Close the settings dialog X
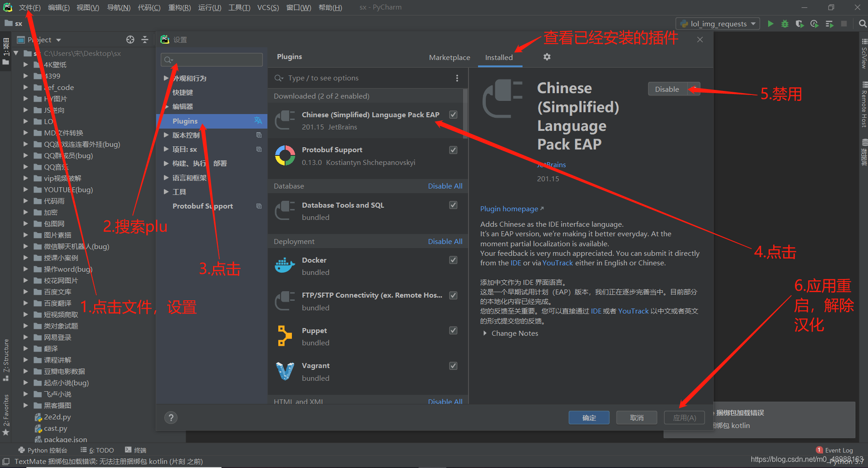The width and height of the screenshot is (868, 468). [x=700, y=40]
